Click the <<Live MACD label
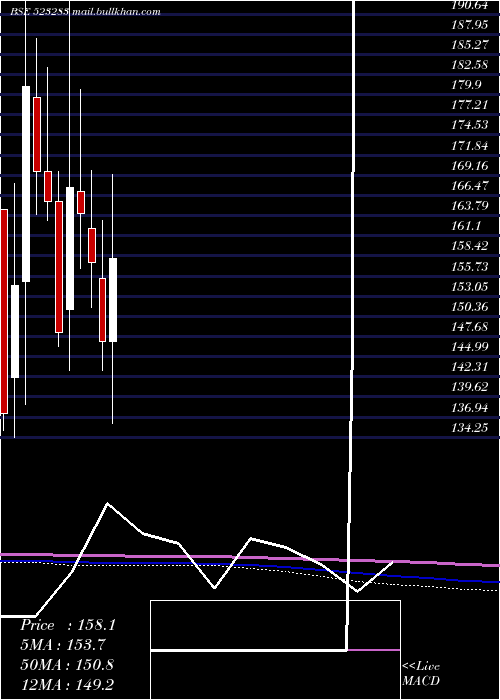 [x=421, y=673]
